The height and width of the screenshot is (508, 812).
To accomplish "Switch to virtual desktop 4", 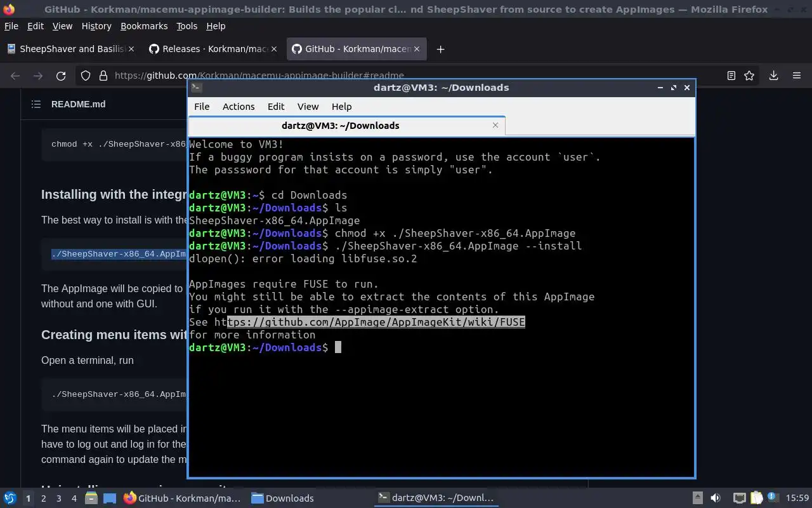I will point(74,498).
